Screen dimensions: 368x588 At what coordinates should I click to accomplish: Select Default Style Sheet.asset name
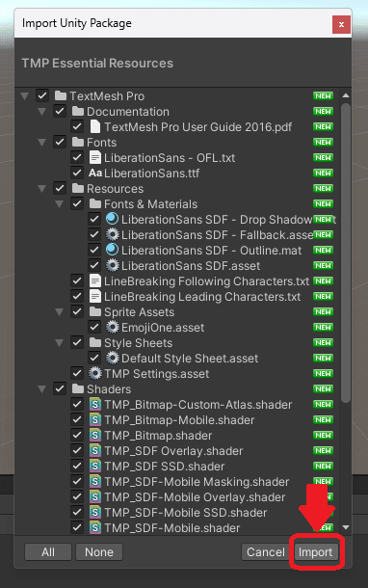point(190,359)
